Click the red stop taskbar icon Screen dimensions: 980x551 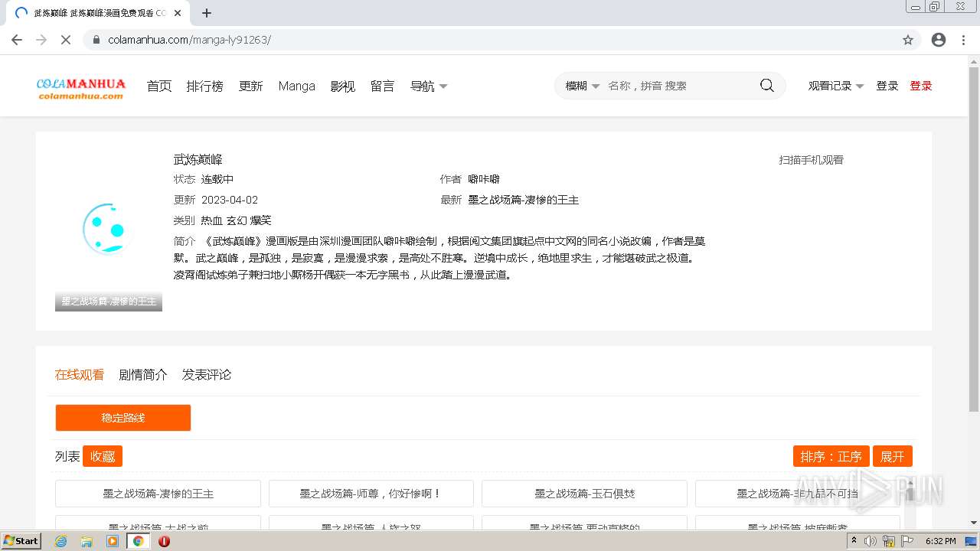click(164, 541)
